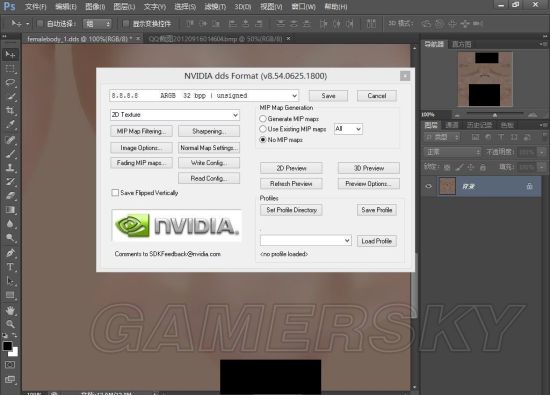The width and height of the screenshot is (550, 395).
Task: Click the foreground color swatch
Action: coord(7,346)
